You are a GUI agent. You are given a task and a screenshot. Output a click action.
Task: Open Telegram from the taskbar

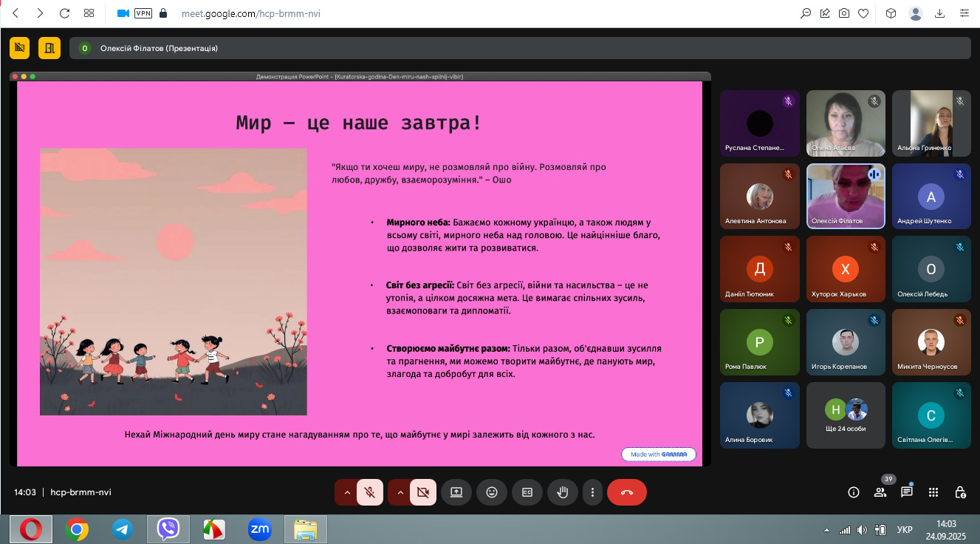point(123,529)
